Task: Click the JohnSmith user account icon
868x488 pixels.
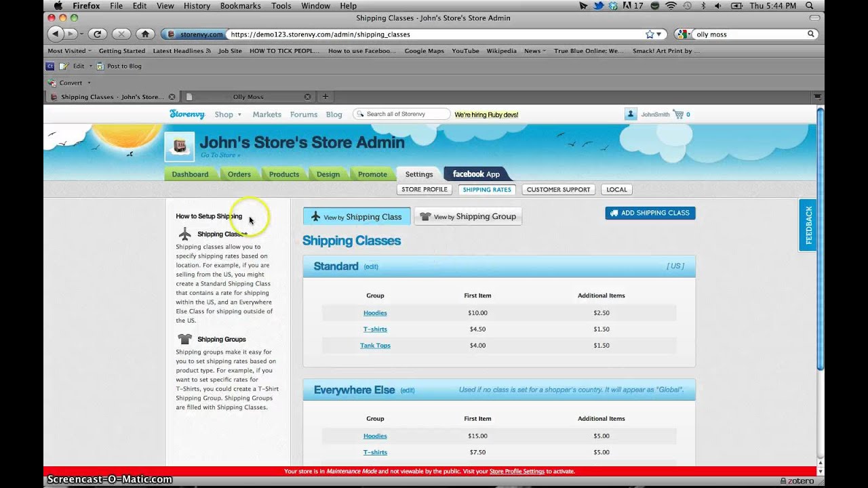Action: click(x=631, y=114)
